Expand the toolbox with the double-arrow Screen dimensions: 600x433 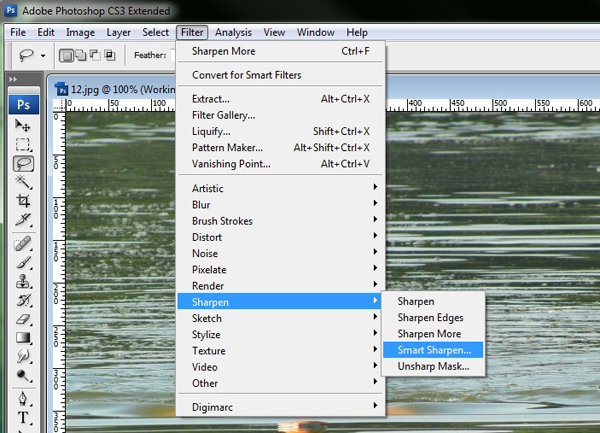[x=13, y=79]
